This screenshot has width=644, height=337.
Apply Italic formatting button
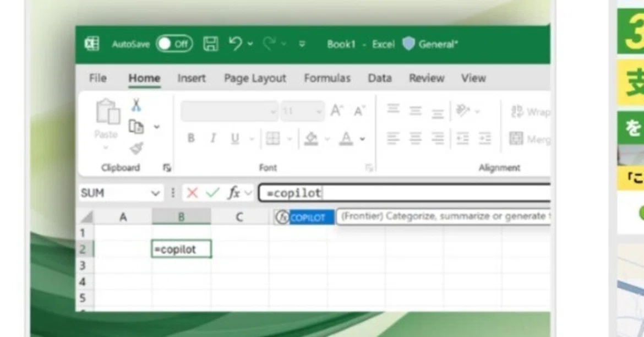213,139
